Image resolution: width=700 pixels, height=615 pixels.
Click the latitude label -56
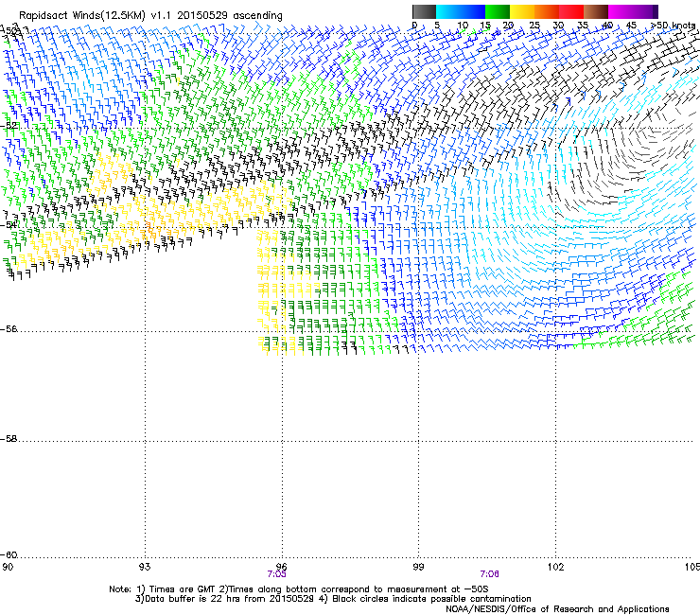point(9,329)
